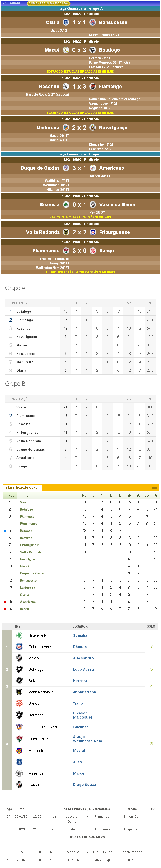This screenshot has height=868, width=161.
Task: Click Vasco da Gama crest in the Boavista match
Action: point(92,205)
